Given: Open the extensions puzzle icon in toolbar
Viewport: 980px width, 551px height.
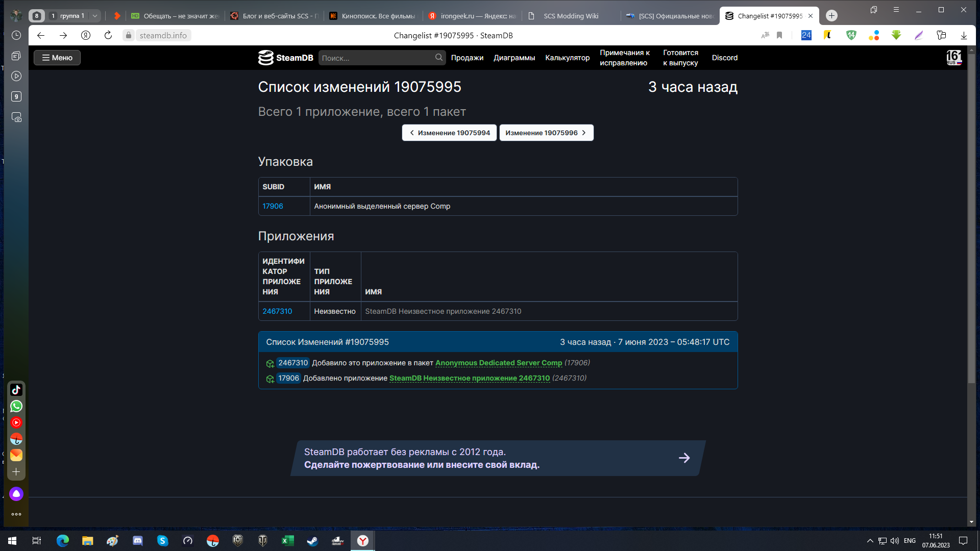Looking at the screenshot, I should (941, 35).
